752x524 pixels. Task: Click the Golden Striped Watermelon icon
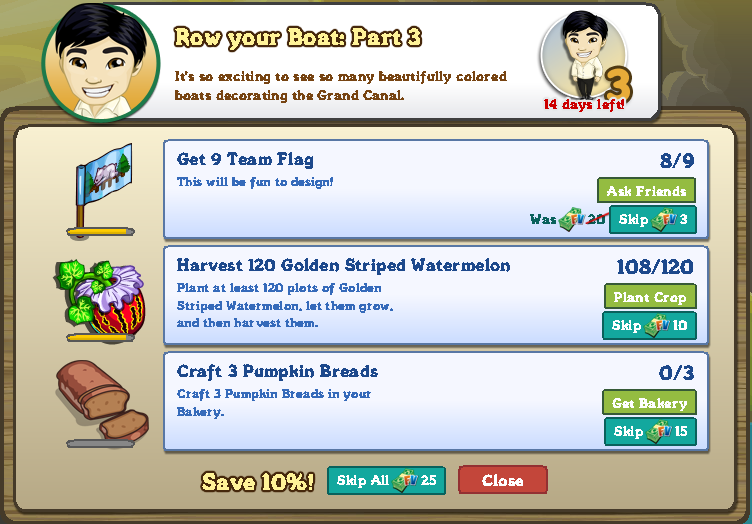click(x=100, y=296)
